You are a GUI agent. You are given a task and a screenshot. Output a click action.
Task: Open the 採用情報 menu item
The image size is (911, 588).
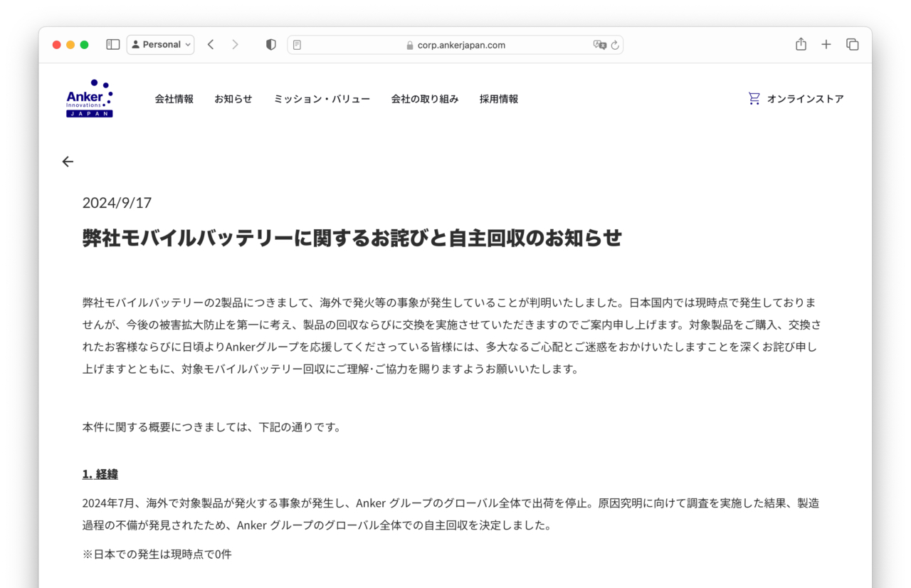[x=499, y=99]
